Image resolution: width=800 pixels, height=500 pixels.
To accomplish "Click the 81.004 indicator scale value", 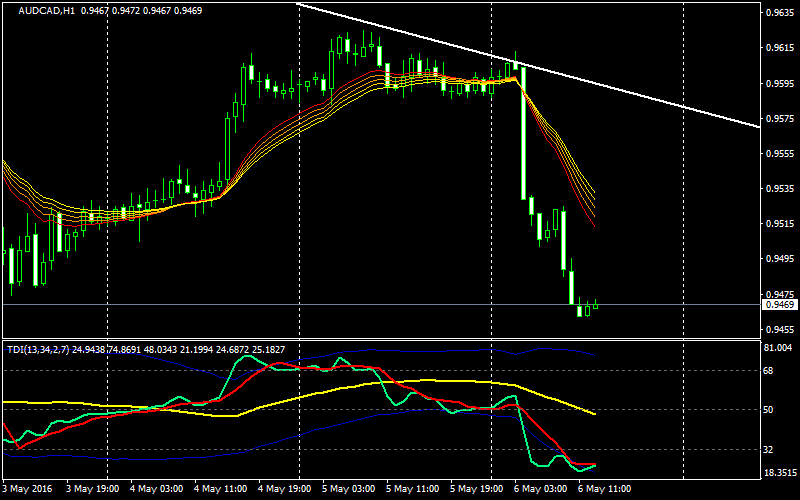I will point(779,348).
